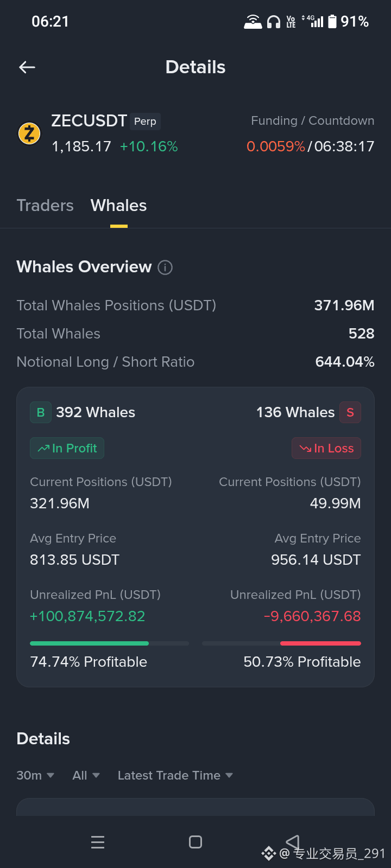Tap the red S short badge
The image size is (391, 868).
coord(350,412)
